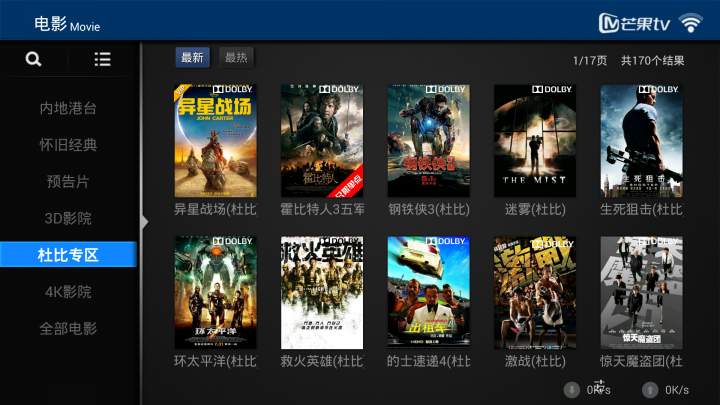Select the 预告片 category
Screen dimensions: 720x405
coord(68,182)
